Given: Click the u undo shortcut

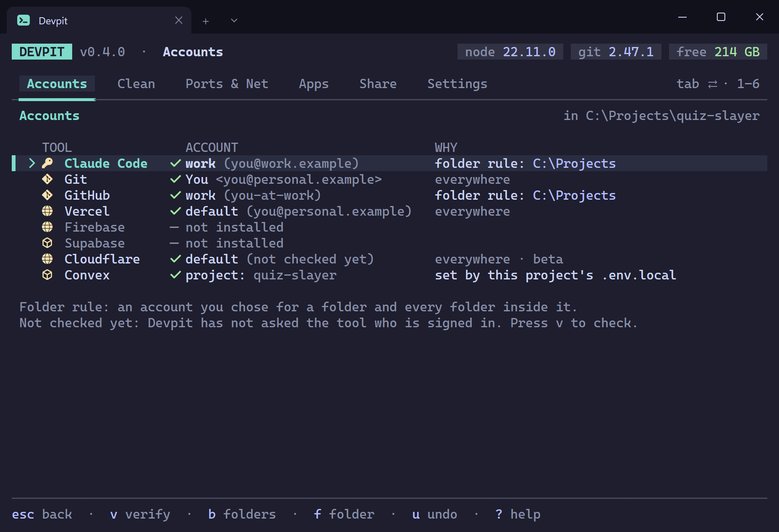Looking at the screenshot, I should click(x=435, y=514).
